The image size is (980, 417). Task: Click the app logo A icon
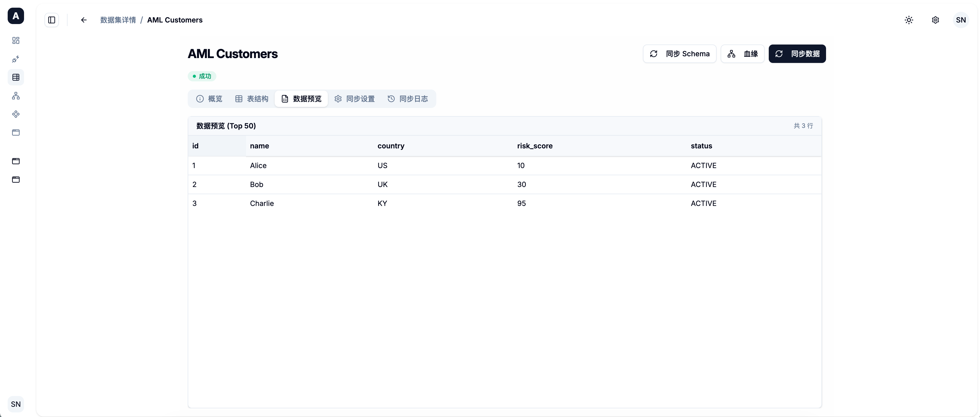[16, 16]
